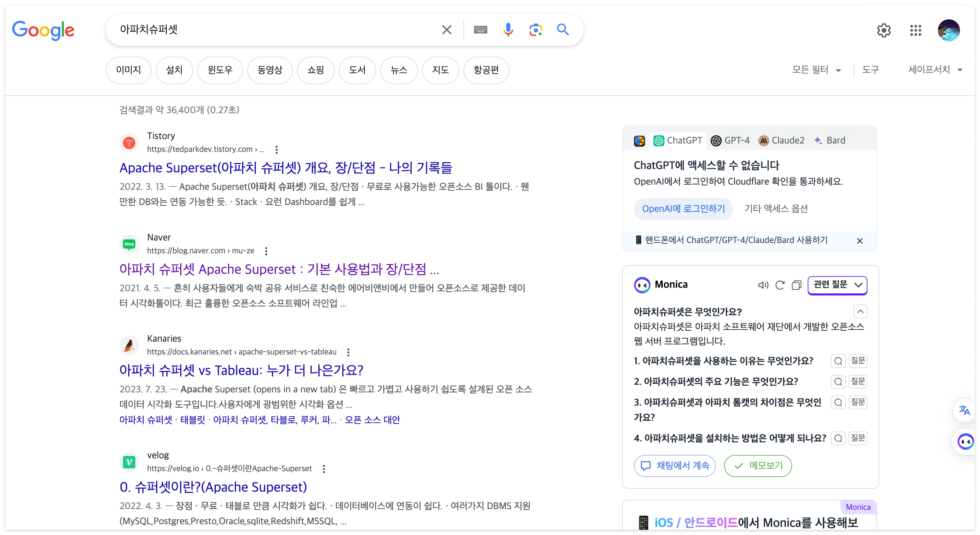Close the mobile ChatGPT usage banner
This screenshot has width=980, height=535.
click(859, 241)
